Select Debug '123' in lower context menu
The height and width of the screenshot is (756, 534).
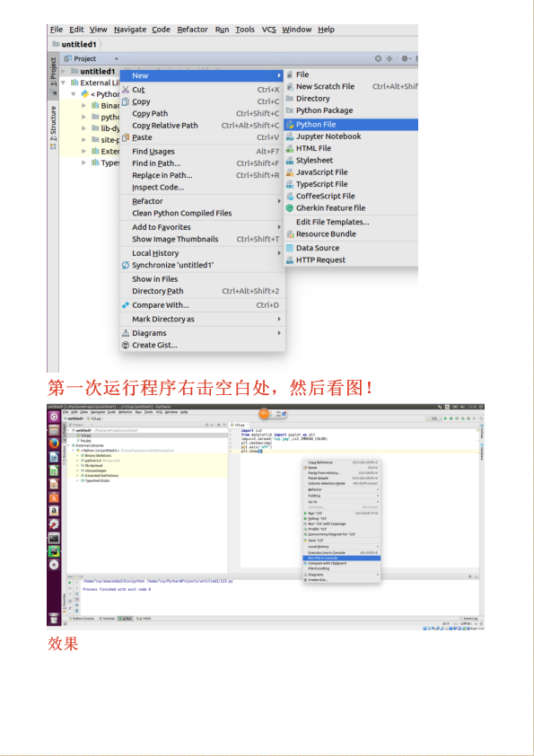click(x=342, y=519)
